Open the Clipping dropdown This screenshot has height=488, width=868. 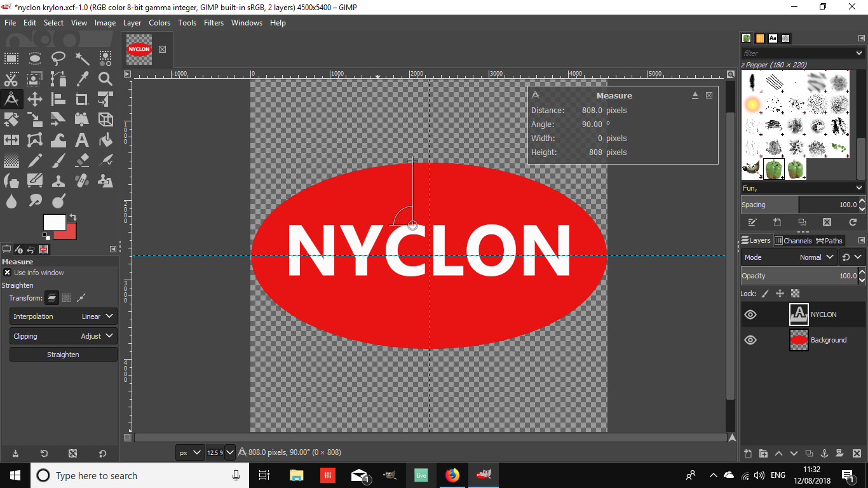[x=64, y=336]
